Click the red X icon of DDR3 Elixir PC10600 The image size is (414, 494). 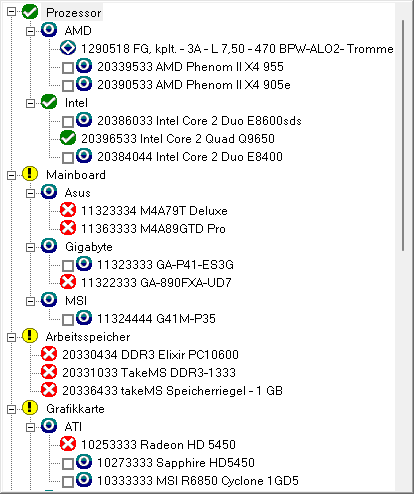[x=49, y=354]
